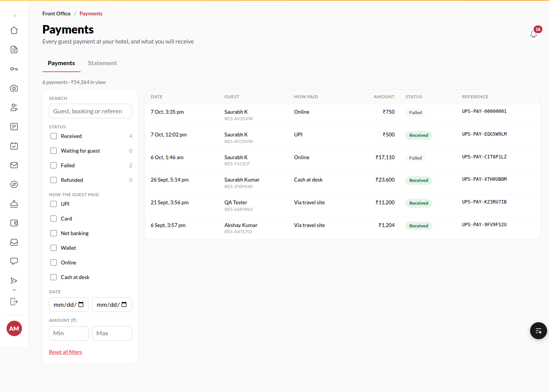The height and width of the screenshot is (392, 549).
Task: Click Reset all filters link
Action: [65, 352]
